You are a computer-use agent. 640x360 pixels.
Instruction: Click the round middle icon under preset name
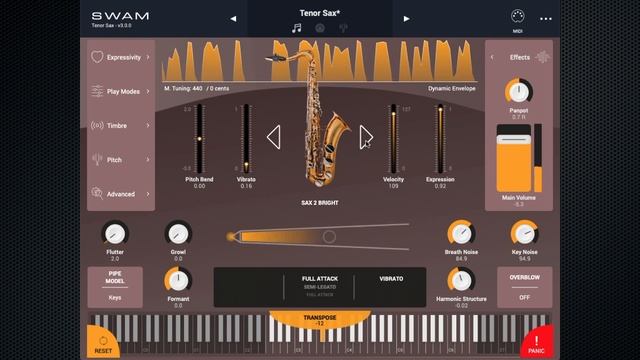[320, 28]
